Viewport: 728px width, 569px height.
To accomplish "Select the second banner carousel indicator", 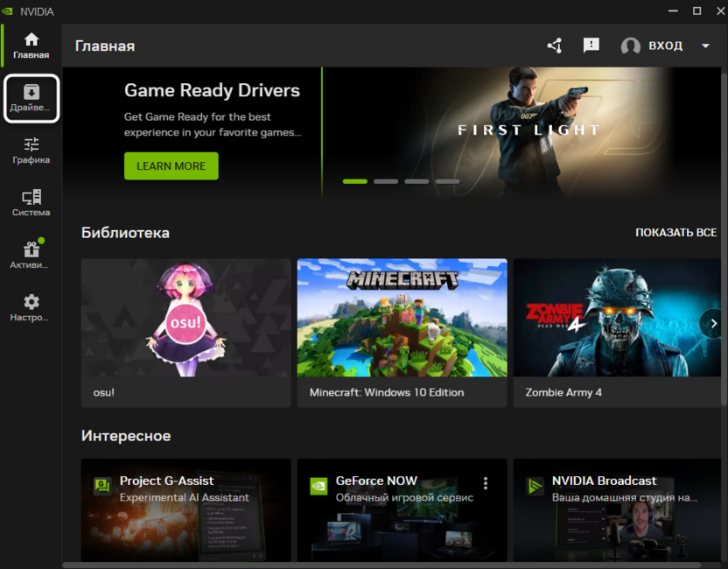I will click(386, 181).
